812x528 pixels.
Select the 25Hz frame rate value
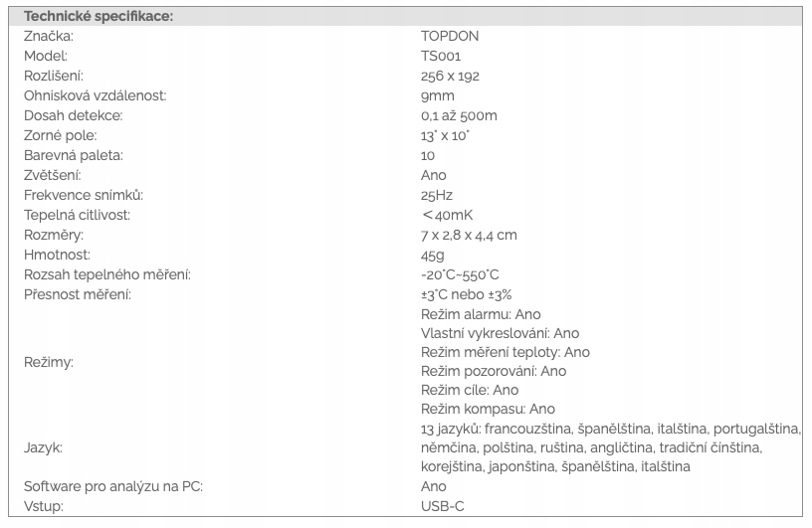437,195
